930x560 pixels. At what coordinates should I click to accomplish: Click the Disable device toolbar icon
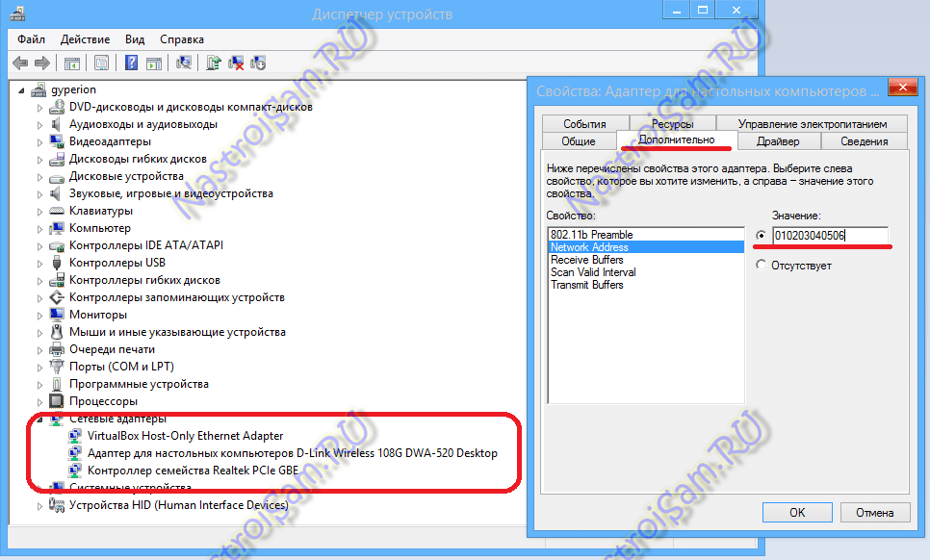coord(258,62)
